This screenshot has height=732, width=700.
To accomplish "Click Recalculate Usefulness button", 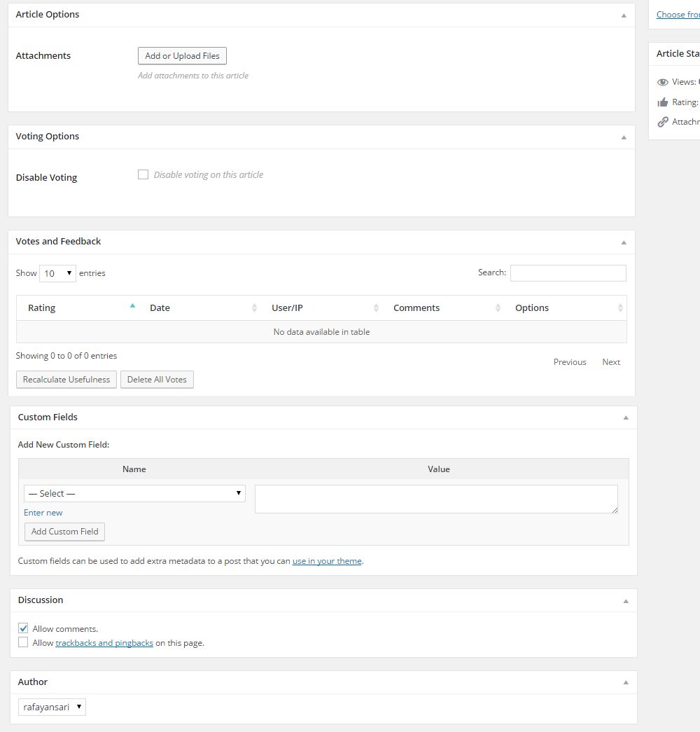I will (66, 380).
